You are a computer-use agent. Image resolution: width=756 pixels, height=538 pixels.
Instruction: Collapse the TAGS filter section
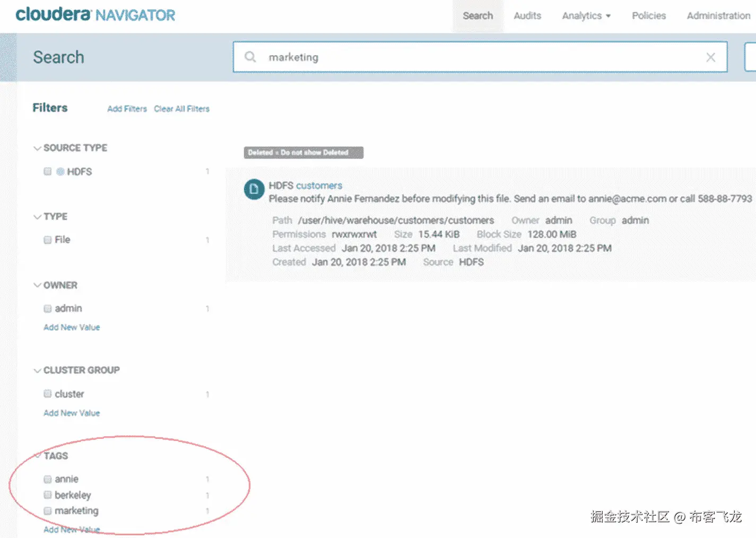point(37,455)
